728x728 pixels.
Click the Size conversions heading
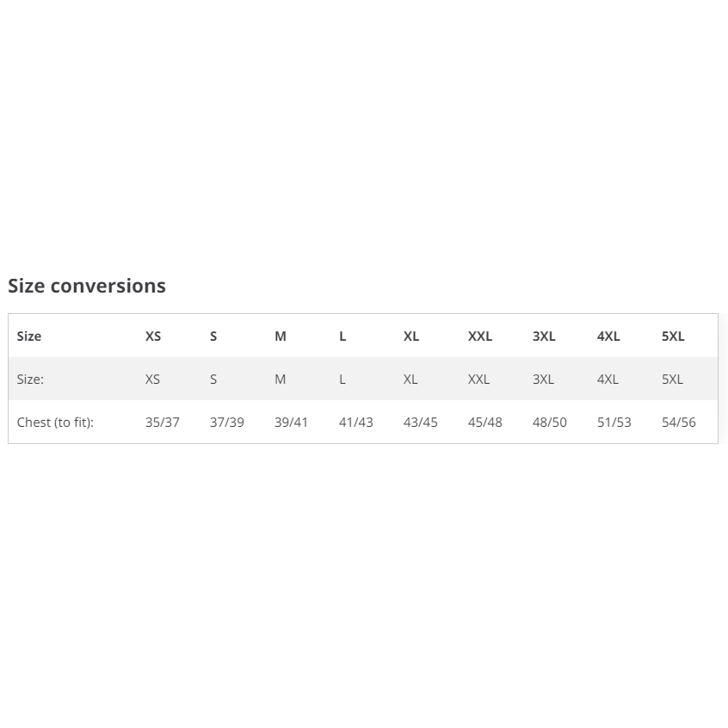pos(87,286)
